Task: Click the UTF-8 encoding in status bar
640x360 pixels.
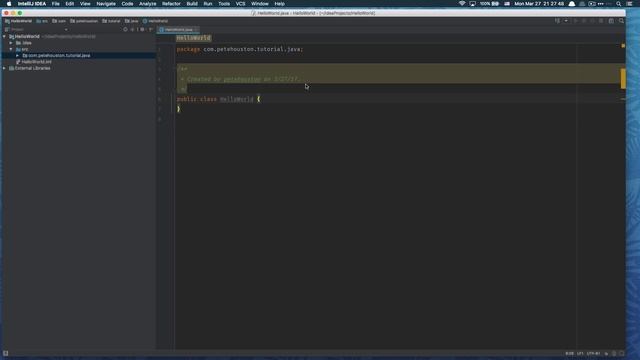Action: tap(593, 353)
